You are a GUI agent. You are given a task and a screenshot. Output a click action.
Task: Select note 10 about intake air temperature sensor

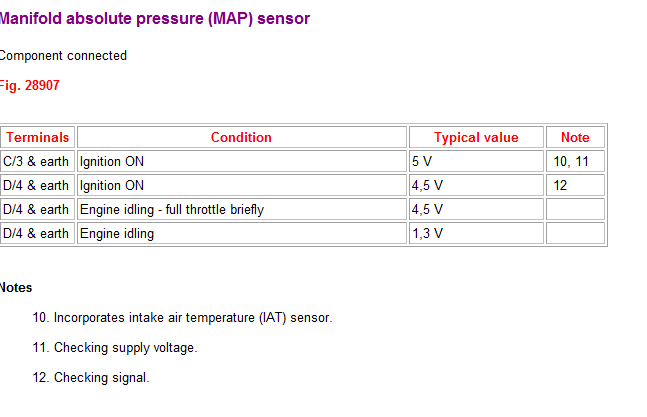pyautogui.click(x=182, y=318)
